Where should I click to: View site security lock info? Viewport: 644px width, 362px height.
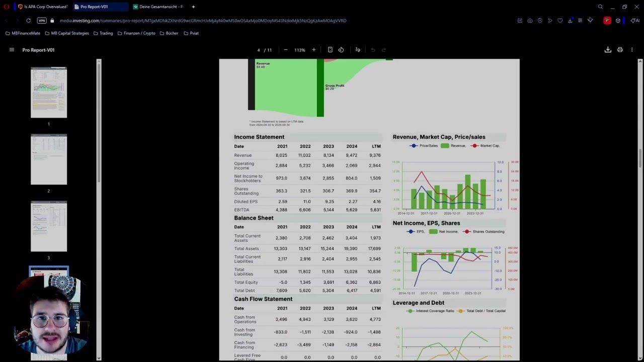pos(52,21)
